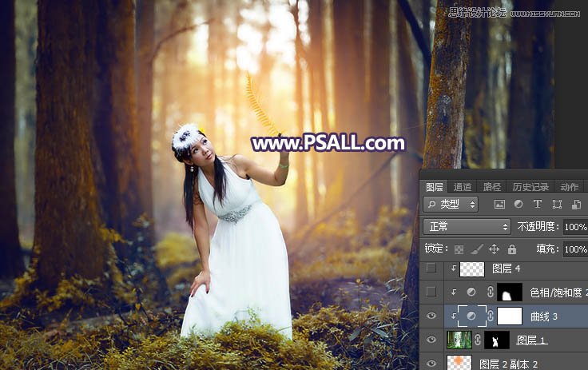Click clipping arrow on 曲线 3 row
The image size is (588, 370).
(453, 316)
